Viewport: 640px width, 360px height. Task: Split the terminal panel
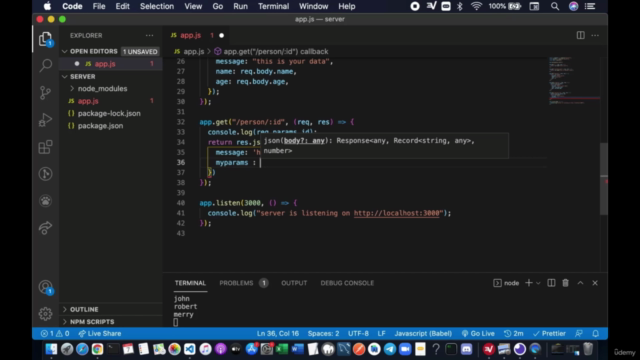pos(551,283)
